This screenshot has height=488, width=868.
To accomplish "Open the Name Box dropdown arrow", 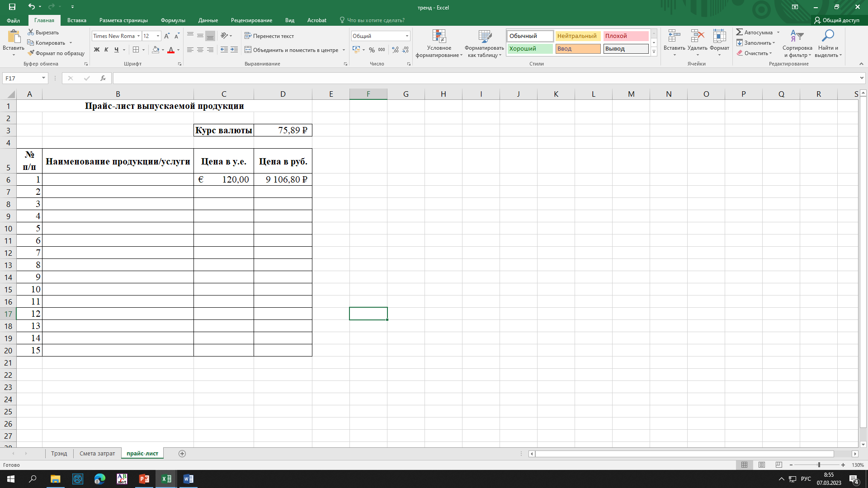I will point(43,78).
